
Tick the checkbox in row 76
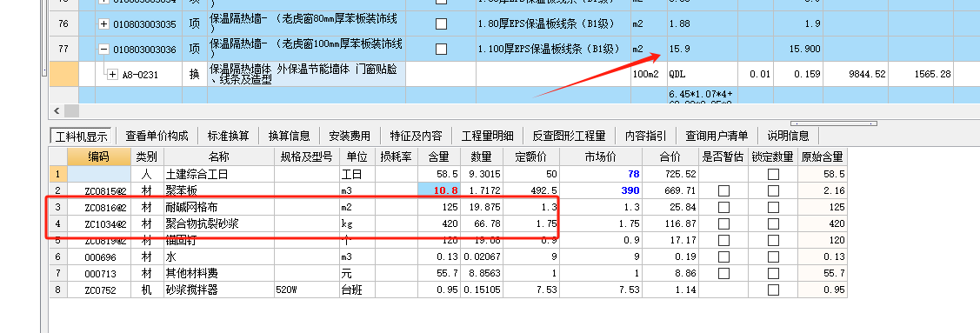coord(441,23)
